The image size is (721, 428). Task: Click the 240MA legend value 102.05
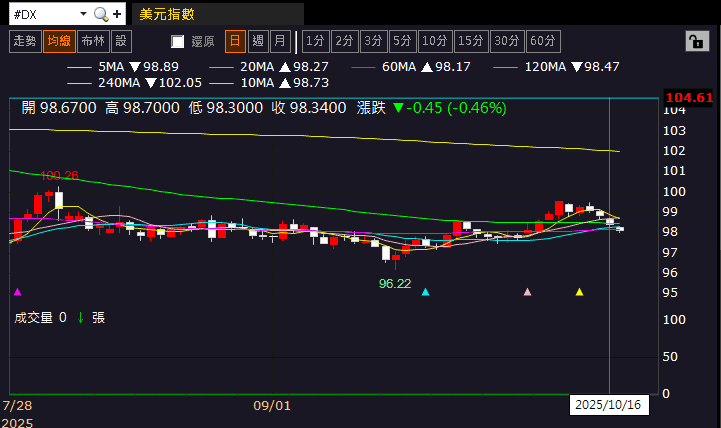[x=180, y=83]
